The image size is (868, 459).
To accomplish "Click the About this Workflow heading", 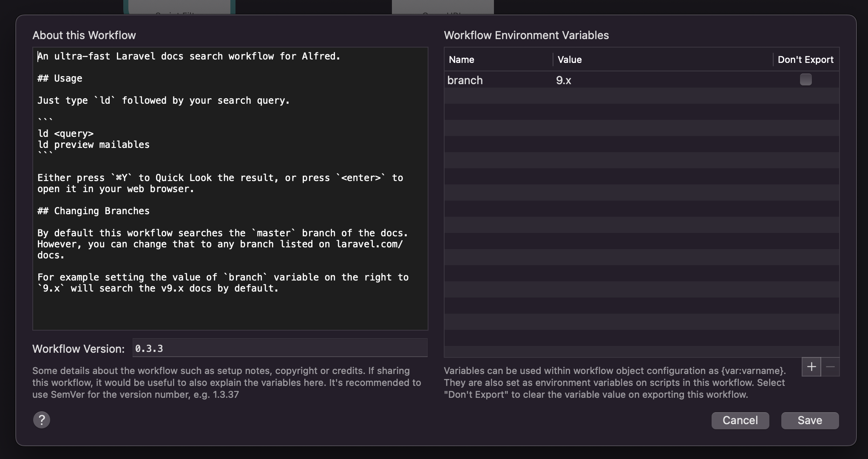I will tap(84, 35).
